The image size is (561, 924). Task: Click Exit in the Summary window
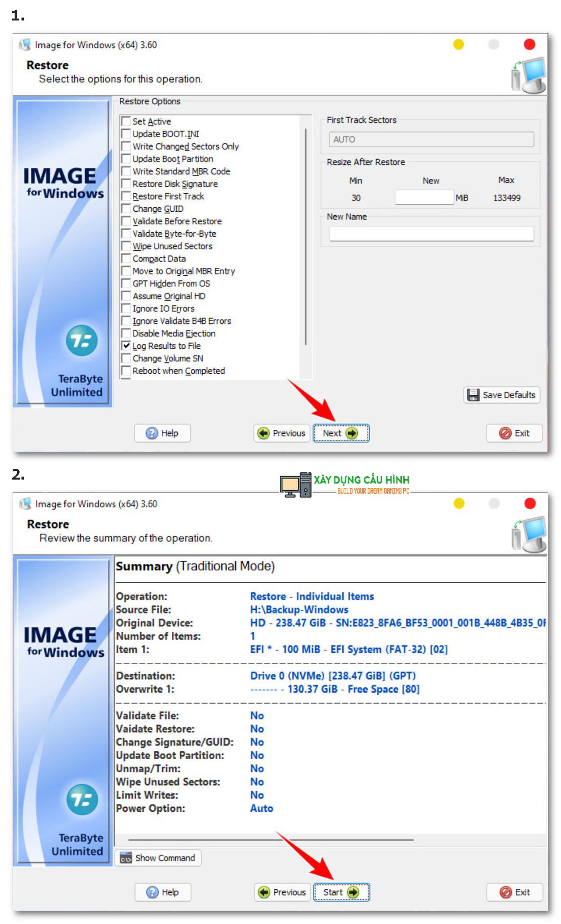click(x=515, y=892)
